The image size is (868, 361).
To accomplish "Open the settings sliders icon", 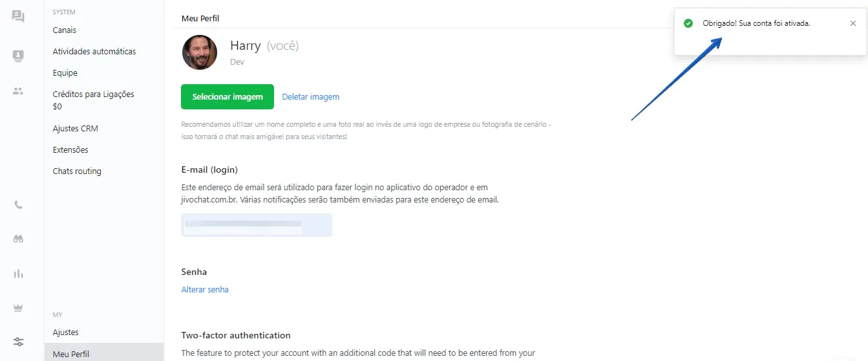I will 18,342.
